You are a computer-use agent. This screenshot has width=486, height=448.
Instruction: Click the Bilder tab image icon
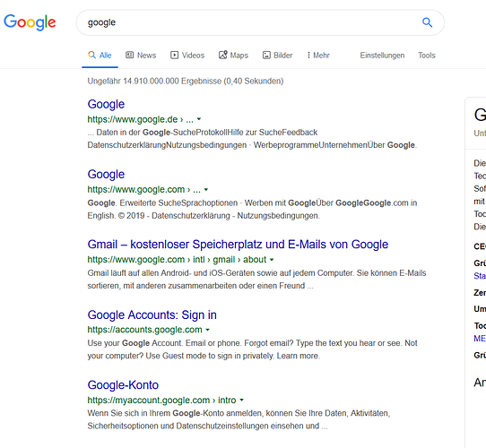[266, 56]
